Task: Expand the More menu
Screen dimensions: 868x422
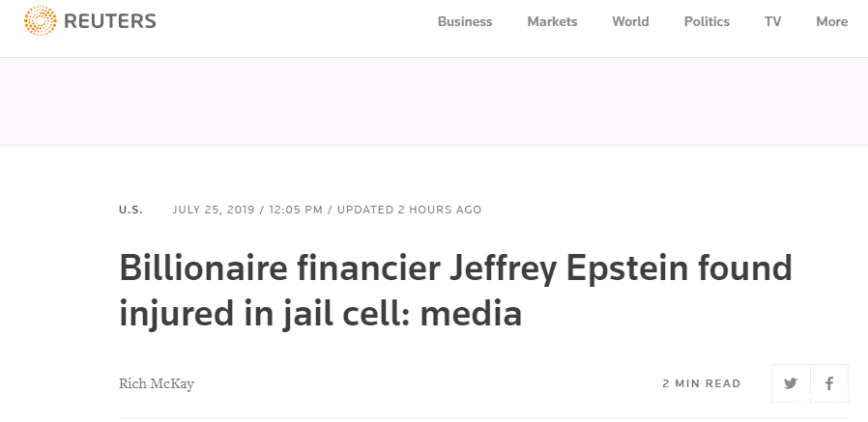Action: click(831, 21)
